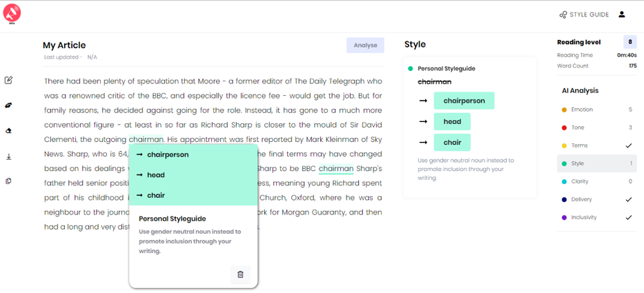Click the Word Count value 175
The height and width of the screenshot is (293, 644).
[632, 65]
